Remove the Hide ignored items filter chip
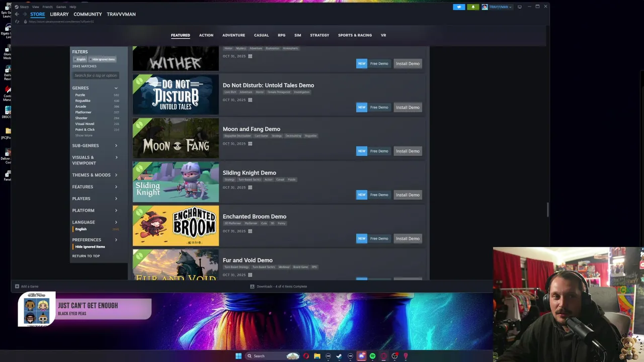Screen dimensions: 644x362 103,59
